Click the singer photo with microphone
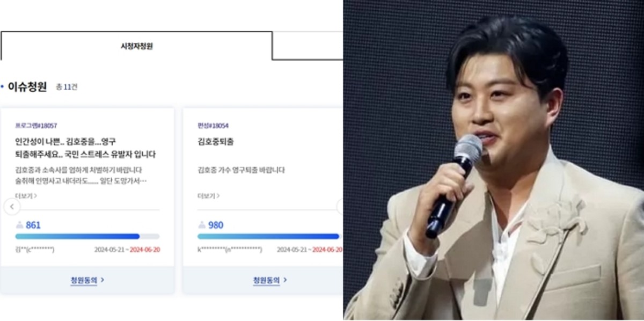The width and height of the screenshot is (644, 321). pyautogui.click(x=494, y=160)
